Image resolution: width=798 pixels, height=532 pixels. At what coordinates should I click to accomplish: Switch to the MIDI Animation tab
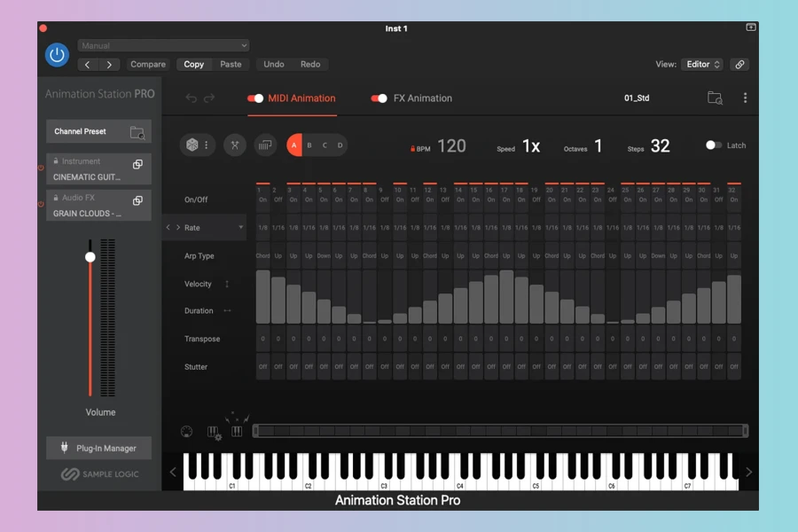tap(301, 98)
